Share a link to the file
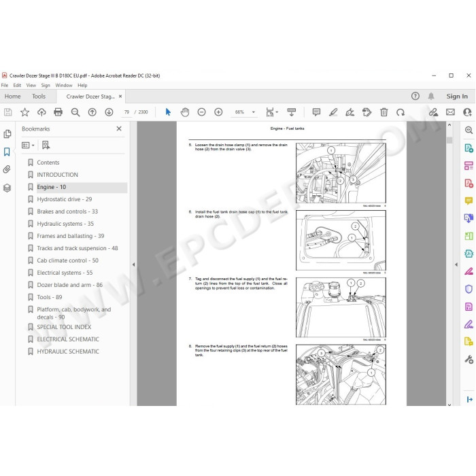The height and width of the screenshot is (476, 476). pos(433,112)
